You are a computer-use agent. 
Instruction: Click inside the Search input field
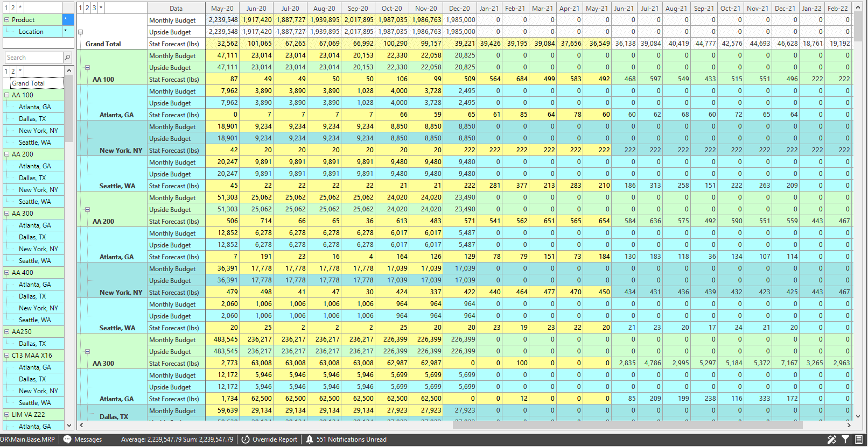33,58
